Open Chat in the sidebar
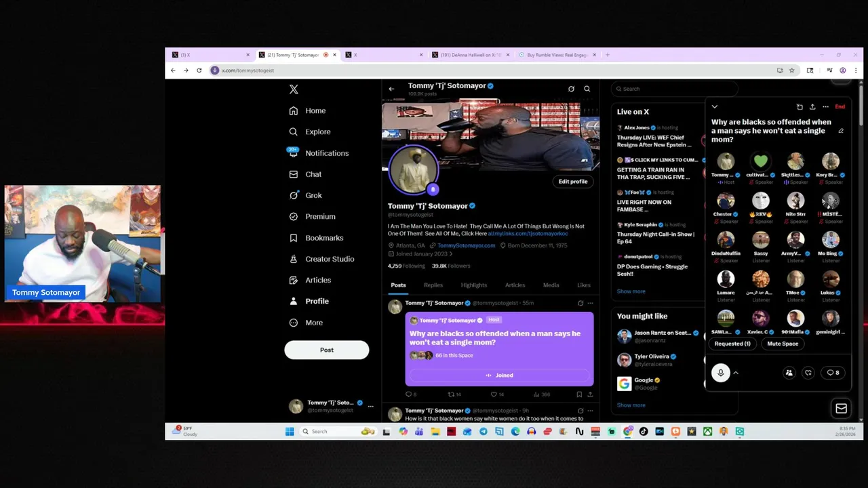868x488 pixels. pyautogui.click(x=305, y=174)
